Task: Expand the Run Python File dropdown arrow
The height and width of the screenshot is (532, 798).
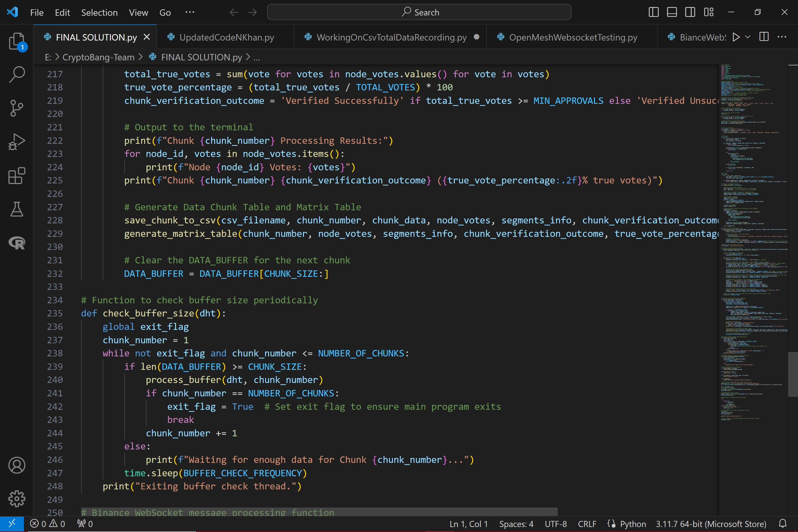Action: [748, 37]
